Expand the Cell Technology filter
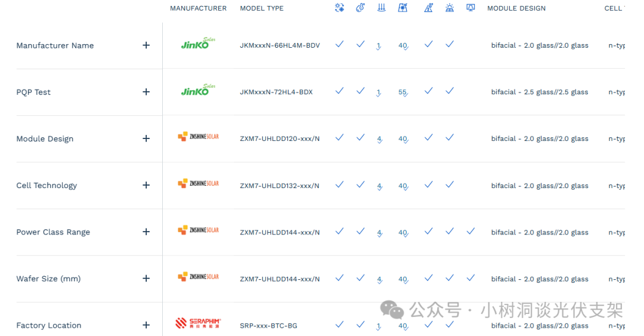Viewport: 644px width, 336px height. (x=146, y=185)
